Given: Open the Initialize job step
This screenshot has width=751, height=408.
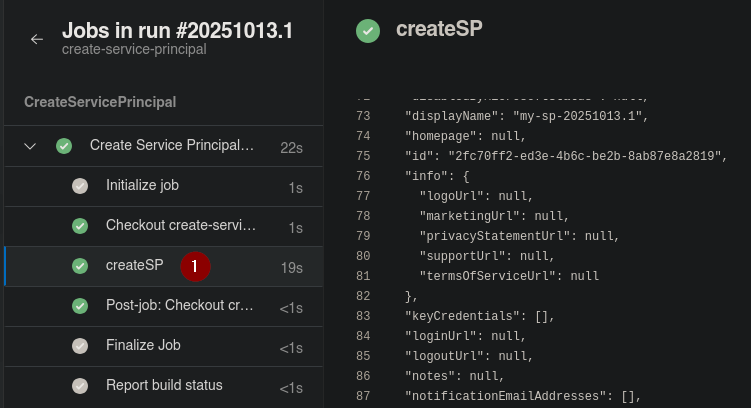Looking at the screenshot, I should coord(142,186).
